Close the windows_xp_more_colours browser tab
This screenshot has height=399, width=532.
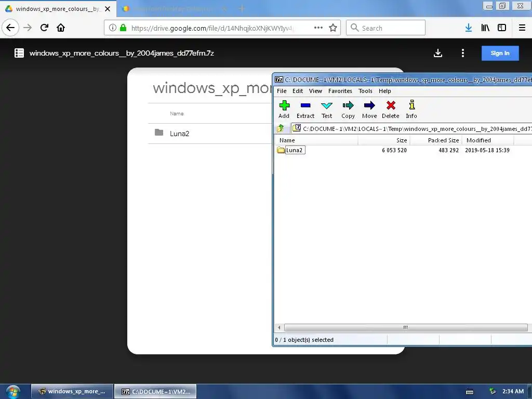click(108, 9)
